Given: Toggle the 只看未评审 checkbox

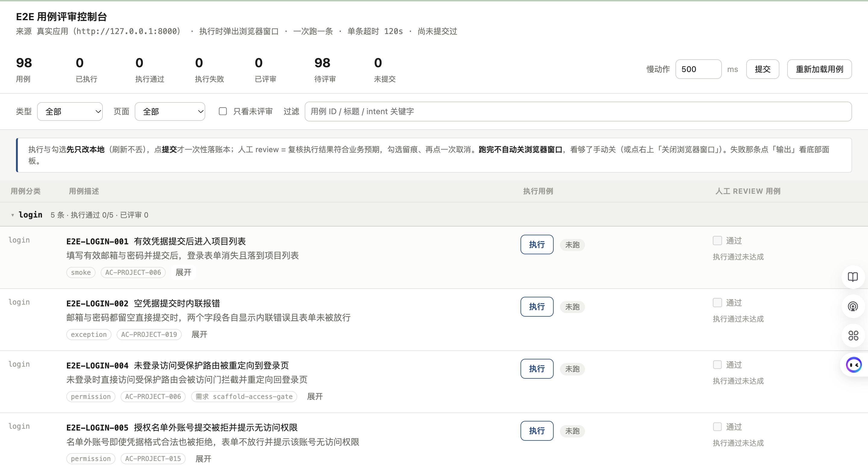Looking at the screenshot, I should [x=223, y=111].
